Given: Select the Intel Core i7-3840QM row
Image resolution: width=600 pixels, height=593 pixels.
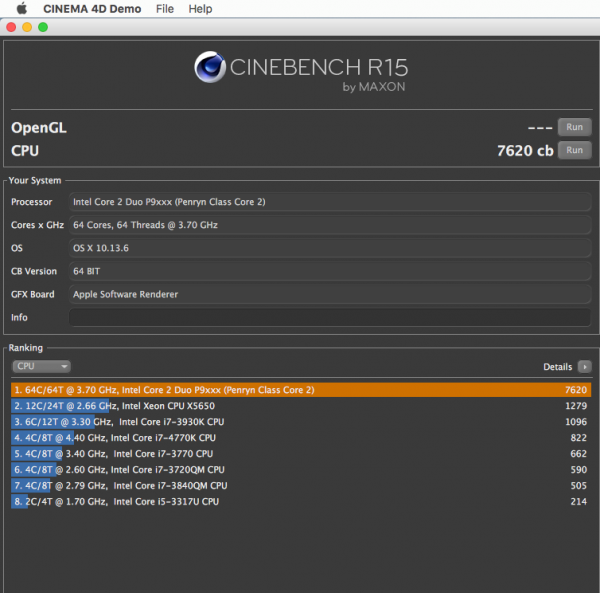Looking at the screenshot, I should [301, 486].
